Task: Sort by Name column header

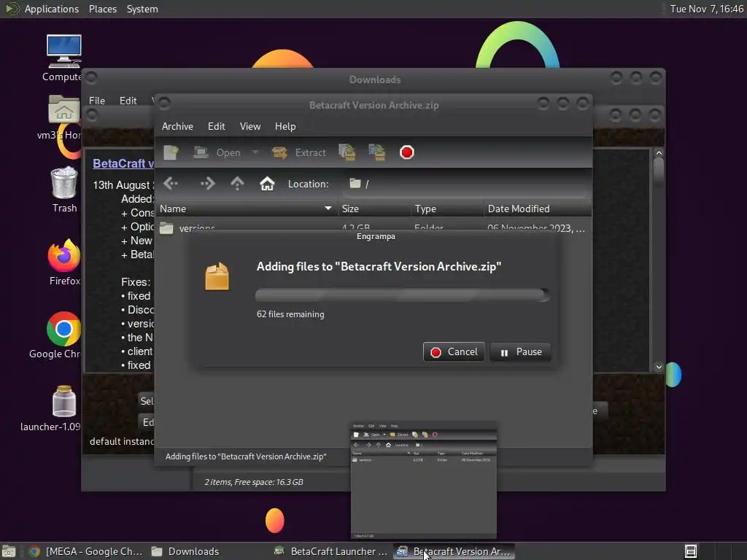Action: (247, 209)
